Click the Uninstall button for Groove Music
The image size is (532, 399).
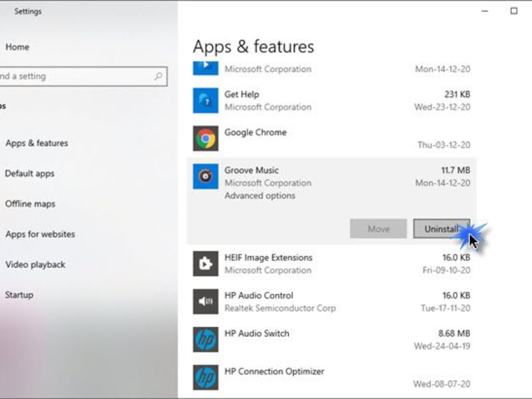[x=442, y=229]
